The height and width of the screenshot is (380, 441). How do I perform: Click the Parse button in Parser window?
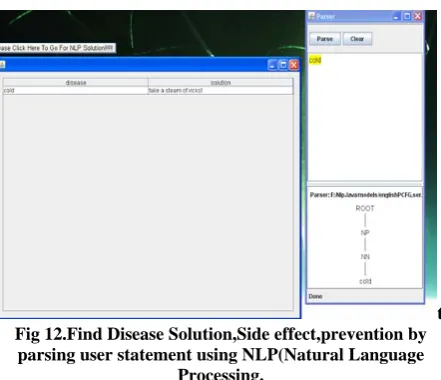point(325,39)
